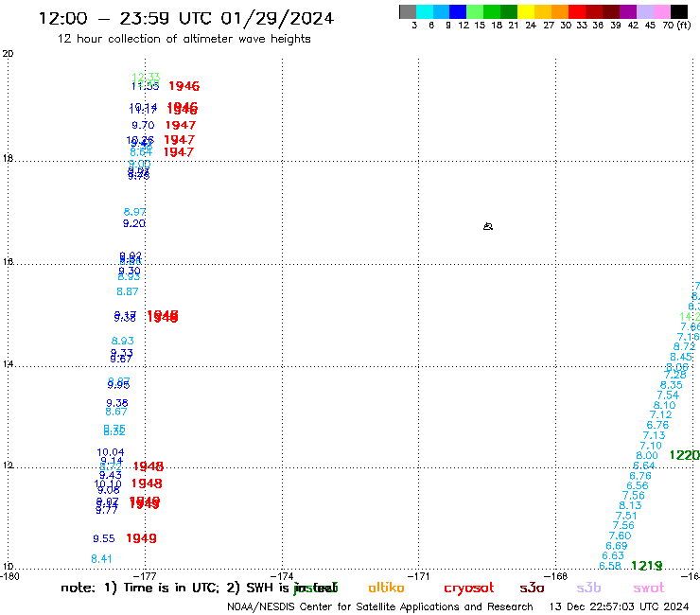This screenshot has width=700, height=615.
Task: Click the '6.56' wave height value
Action: (x=637, y=485)
